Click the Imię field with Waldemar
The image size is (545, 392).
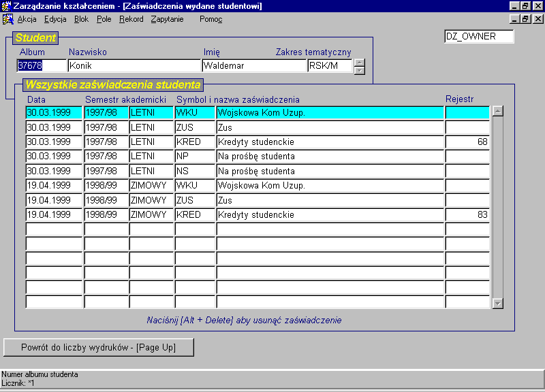point(254,65)
